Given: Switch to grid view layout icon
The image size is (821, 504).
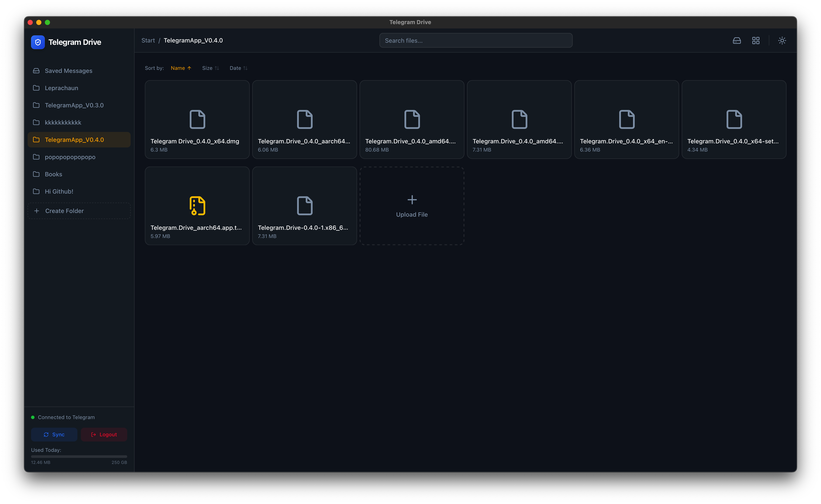Looking at the screenshot, I should click(756, 40).
